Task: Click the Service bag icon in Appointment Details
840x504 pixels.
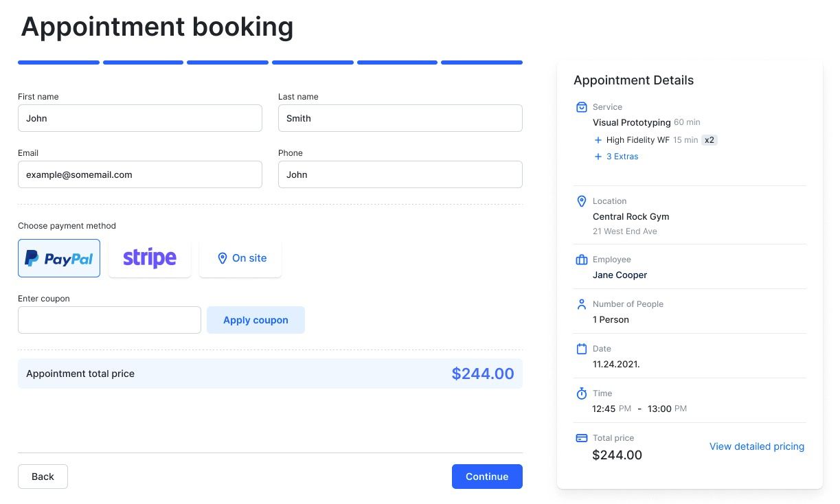Action: pyautogui.click(x=582, y=106)
